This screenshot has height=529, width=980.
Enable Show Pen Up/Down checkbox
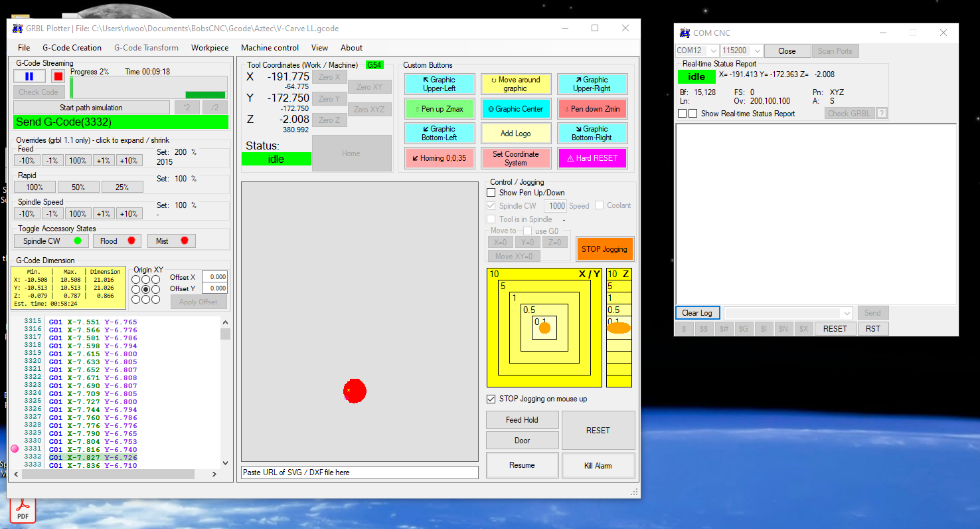click(491, 193)
